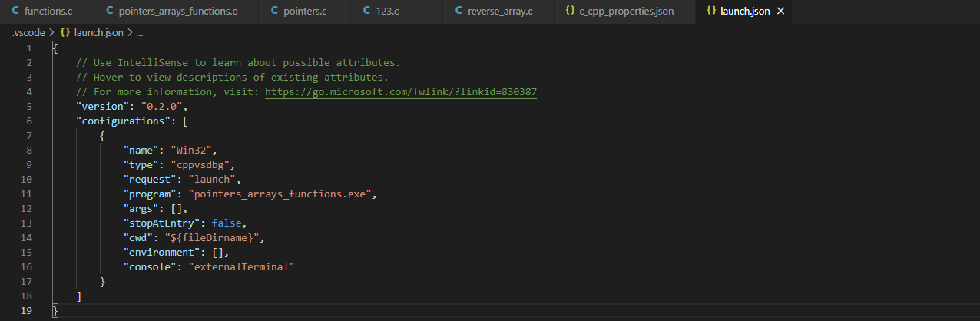Screen dimensions: 980x321
Task: Click the "Use IntelliSense" comment line
Action: click(x=238, y=63)
